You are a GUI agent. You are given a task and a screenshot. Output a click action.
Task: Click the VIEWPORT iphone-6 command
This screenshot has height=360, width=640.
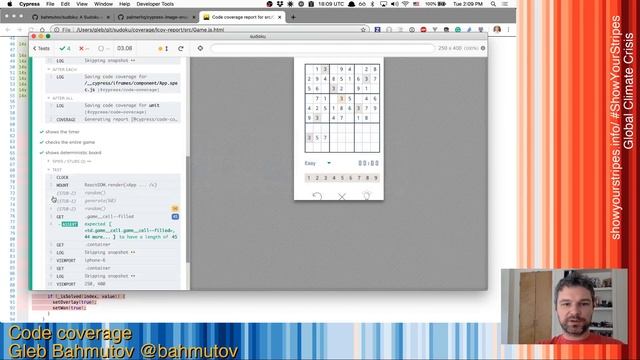point(113,260)
